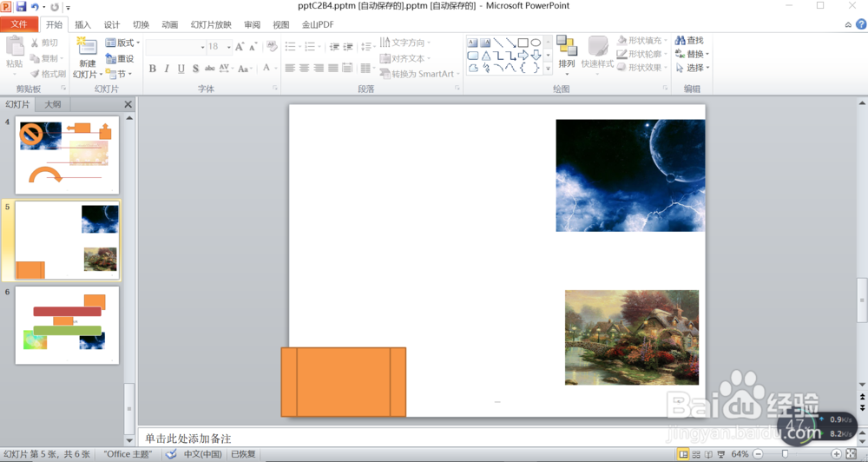This screenshot has width=868, height=462.
Task: Click 新建幻灯片 new slide button
Action: coord(87,58)
